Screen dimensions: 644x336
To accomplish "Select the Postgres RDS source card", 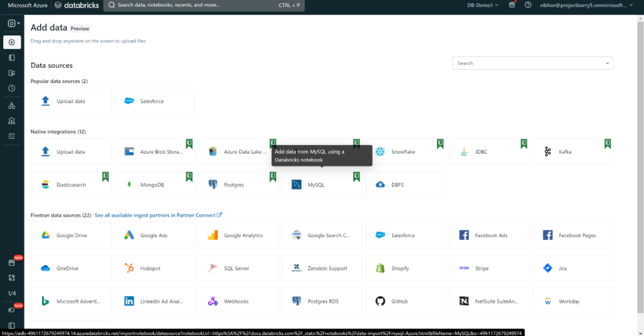I will (321, 301).
